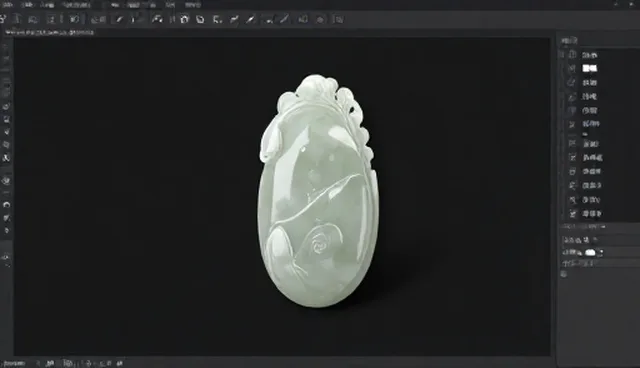Open the right panel's header tab
Viewport: 640px width, 368px height.
569,40
